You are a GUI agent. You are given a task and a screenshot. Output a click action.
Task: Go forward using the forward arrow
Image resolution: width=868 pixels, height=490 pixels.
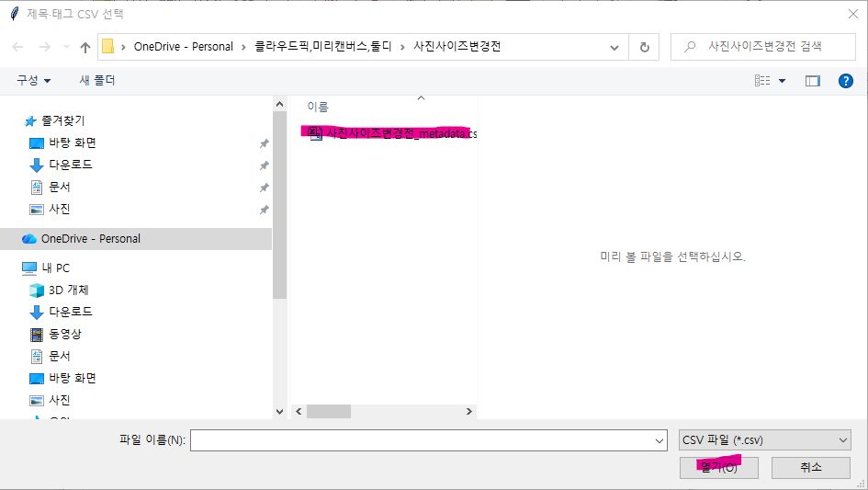(44, 47)
